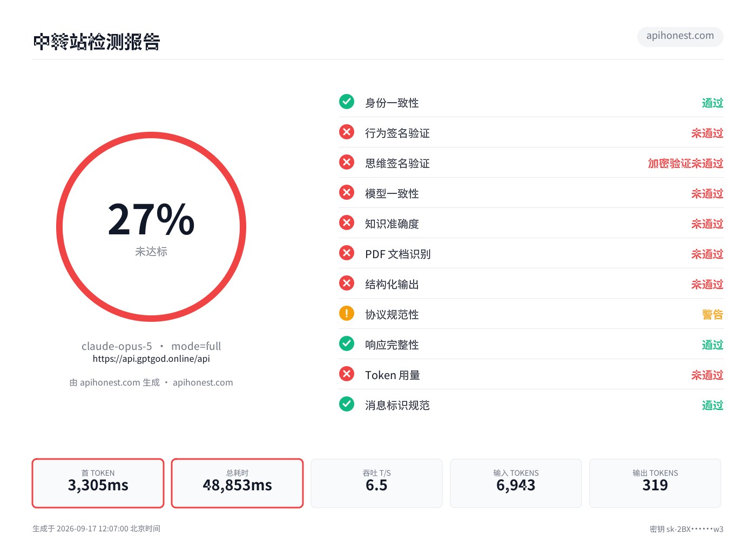Image resolution: width=756 pixels, height=540 pixels.
Task: Select the 输出 TOKENS 319 card
Action: (655, 483)
